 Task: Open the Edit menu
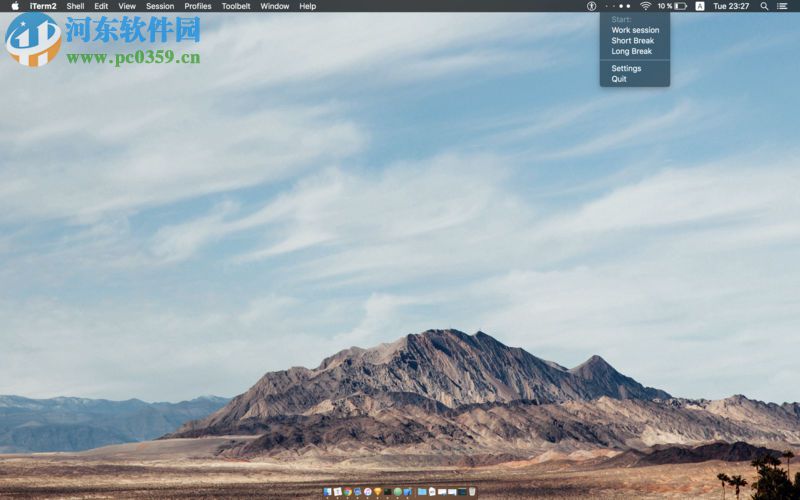click(x=101, y=6)
